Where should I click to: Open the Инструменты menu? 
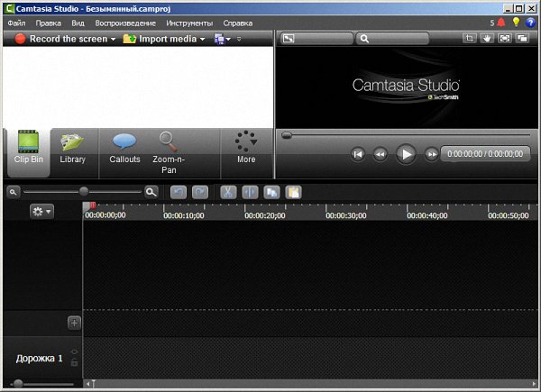(189, 22)
